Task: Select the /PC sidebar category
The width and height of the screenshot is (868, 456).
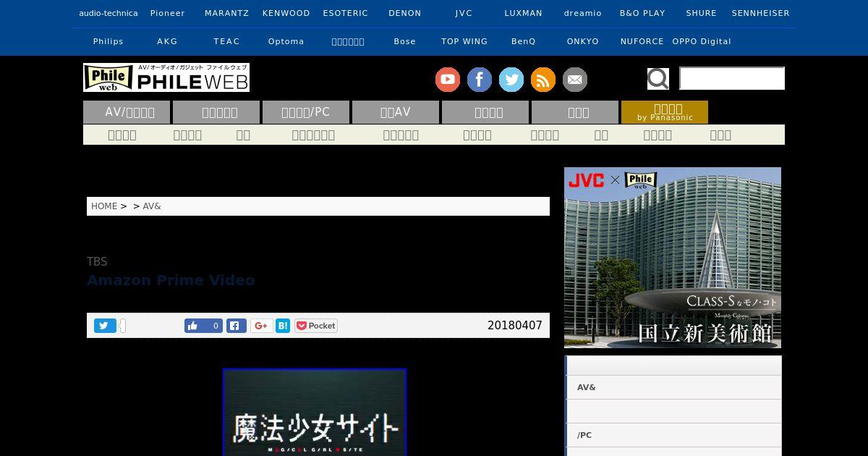Action: pos(673,435)
